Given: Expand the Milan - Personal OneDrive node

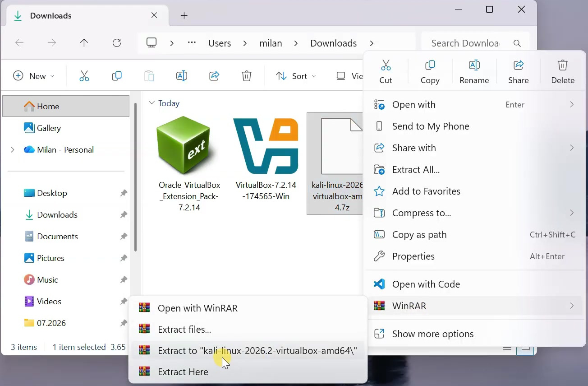Looking at the screenshot, I should tap(12, 150).
